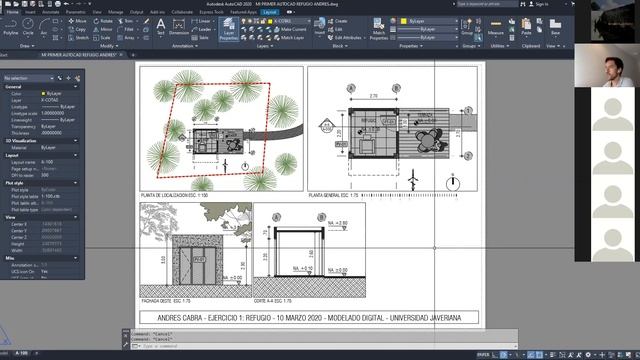Collapse the General properties section
Viewport: 640px width, 360px height.
tap(76, 87)
